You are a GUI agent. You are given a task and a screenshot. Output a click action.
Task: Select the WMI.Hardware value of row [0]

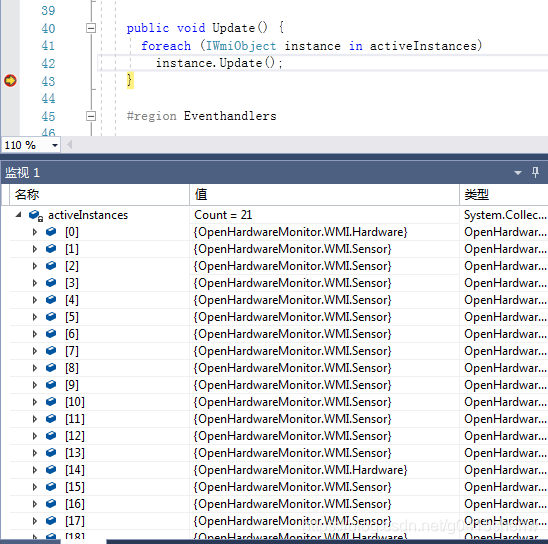(x=301, y=232)
